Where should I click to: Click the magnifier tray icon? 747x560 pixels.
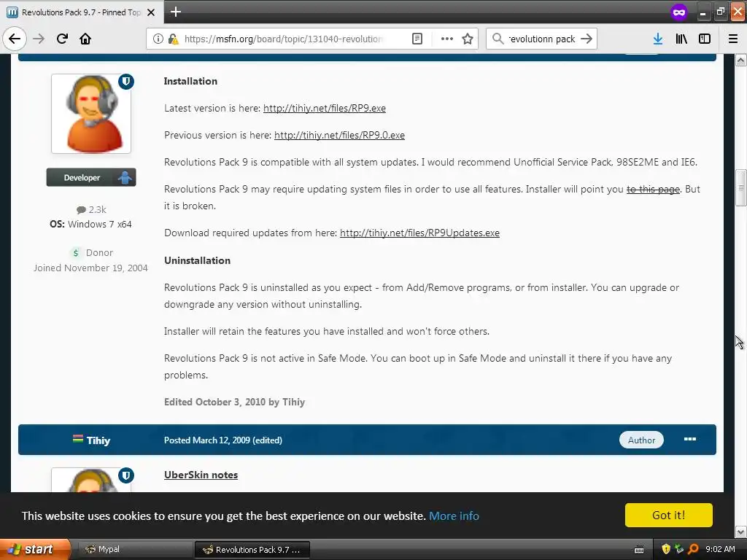693,549
